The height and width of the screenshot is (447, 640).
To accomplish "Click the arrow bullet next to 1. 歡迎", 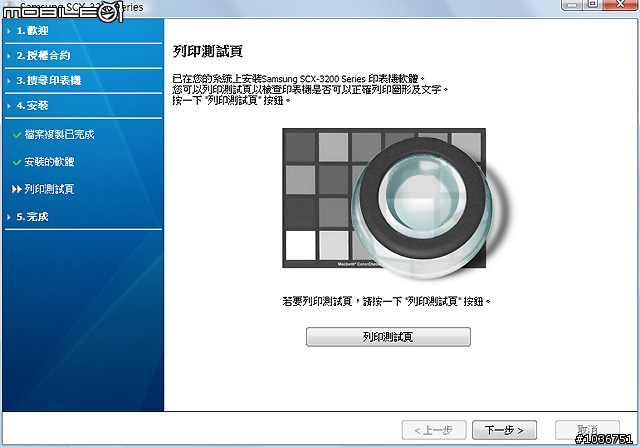I will (x=9, y=31).
